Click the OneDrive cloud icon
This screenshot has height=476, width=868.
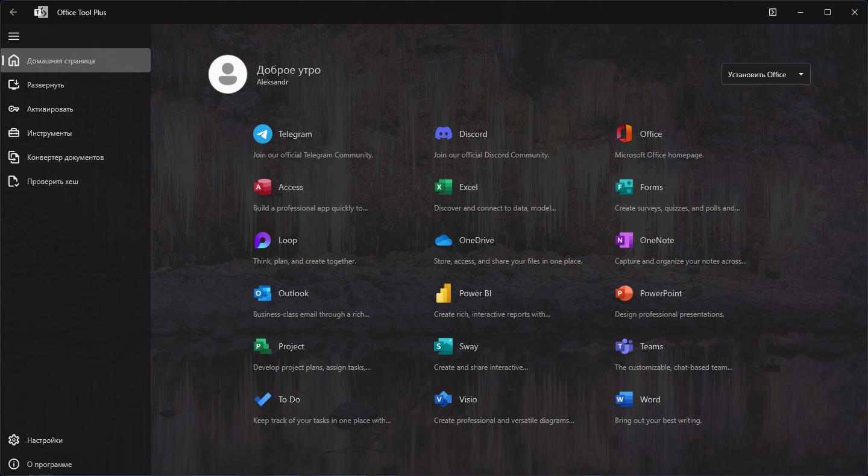(444, 240)
